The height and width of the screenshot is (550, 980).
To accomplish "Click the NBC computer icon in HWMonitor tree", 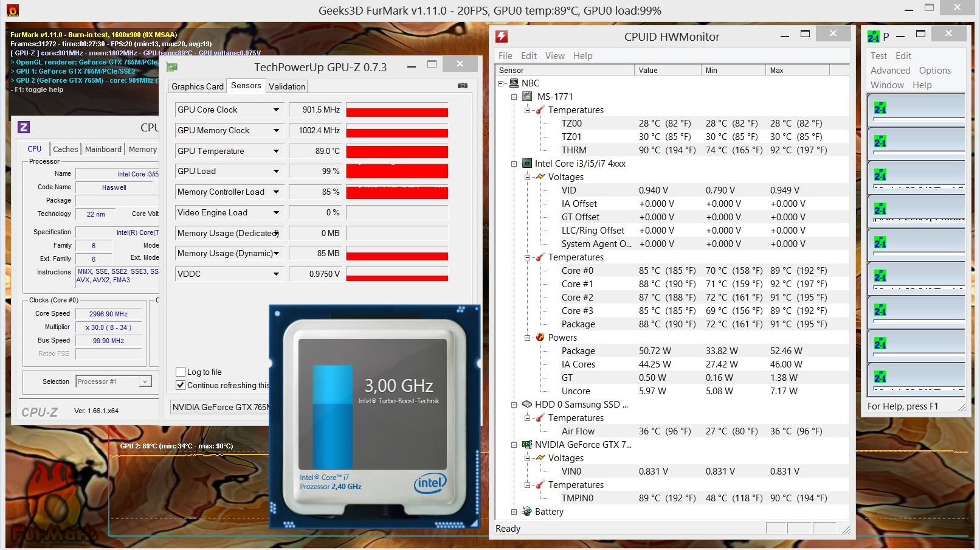I will pyautogui.click(x=514, y=83).
